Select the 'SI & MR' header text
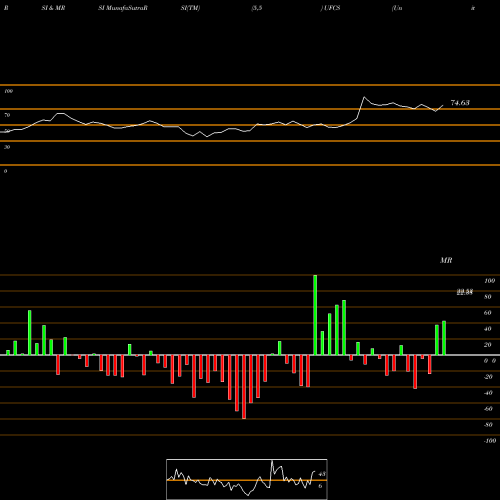 point(53,8)
